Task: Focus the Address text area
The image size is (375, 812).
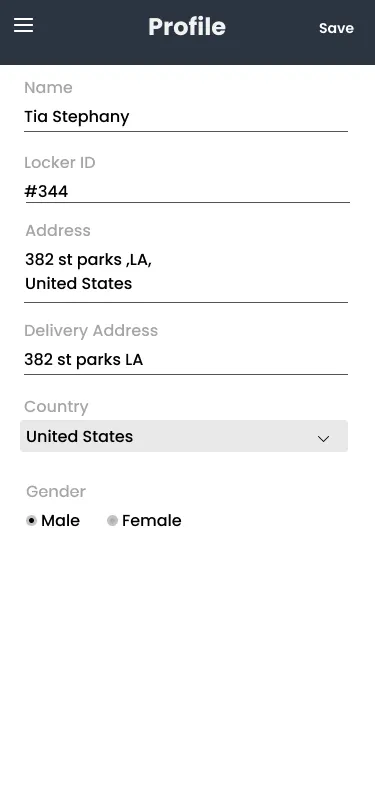Action: point(186,272)
